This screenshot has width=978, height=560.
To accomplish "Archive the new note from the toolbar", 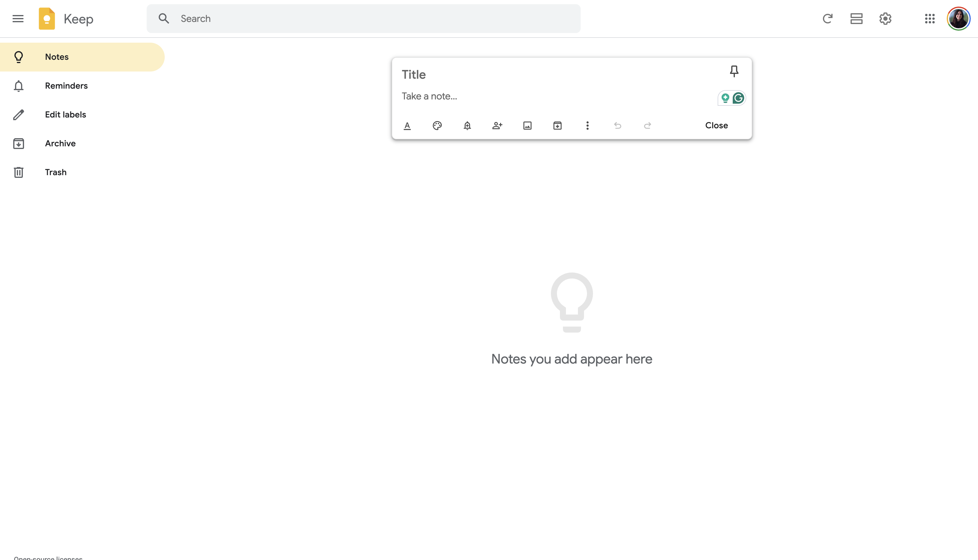I will tap(557, 125).
